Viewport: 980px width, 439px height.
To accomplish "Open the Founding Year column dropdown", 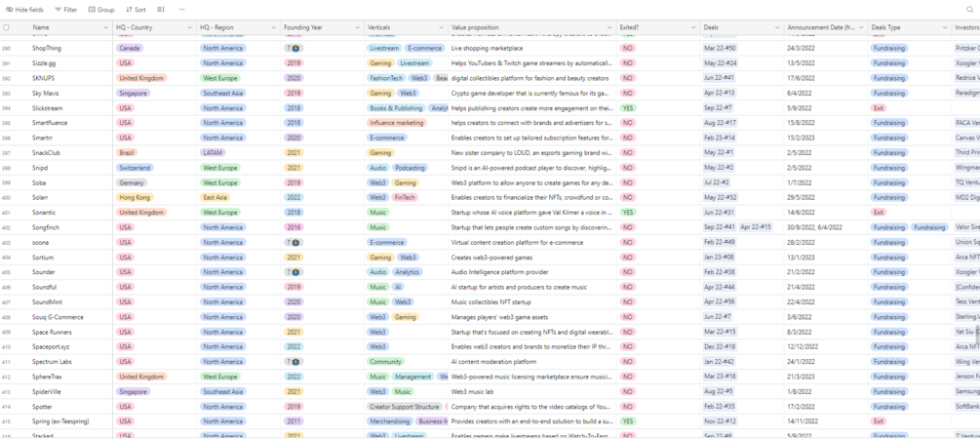I will (x=357, y=27).
